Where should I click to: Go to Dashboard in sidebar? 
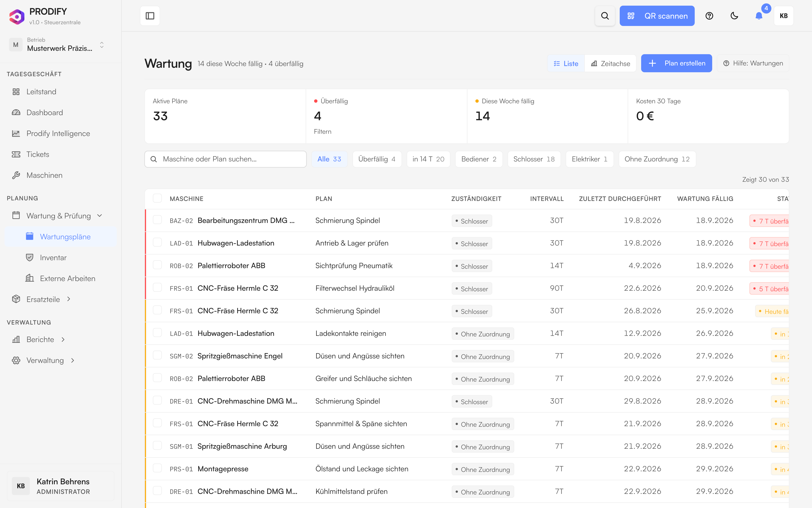pyautogui.click(x=60, y=113)
